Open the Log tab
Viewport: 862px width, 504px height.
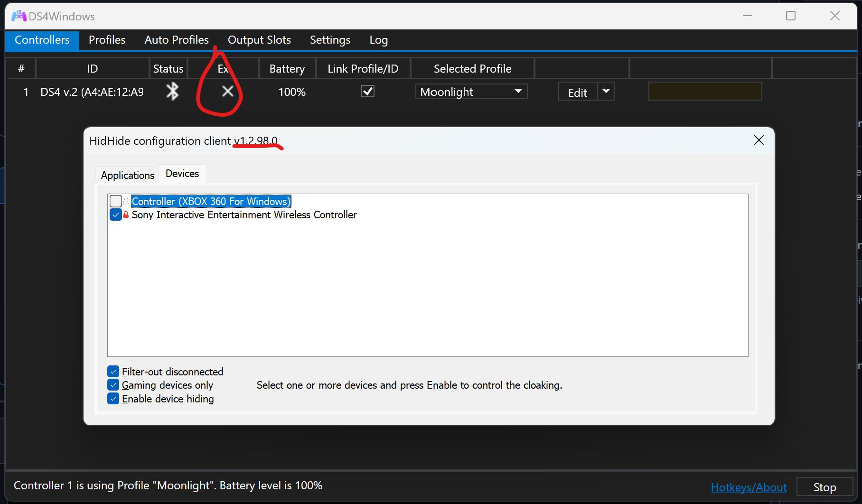[378, 40]
